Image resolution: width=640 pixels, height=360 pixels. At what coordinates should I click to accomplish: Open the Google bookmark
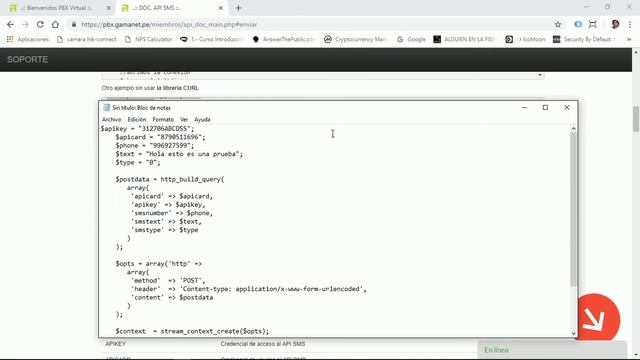point(411,39)
